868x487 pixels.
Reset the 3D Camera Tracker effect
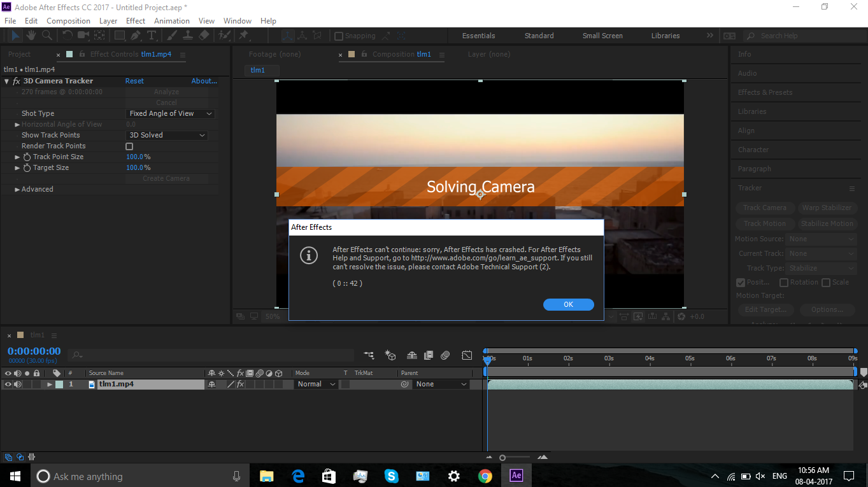134,81
